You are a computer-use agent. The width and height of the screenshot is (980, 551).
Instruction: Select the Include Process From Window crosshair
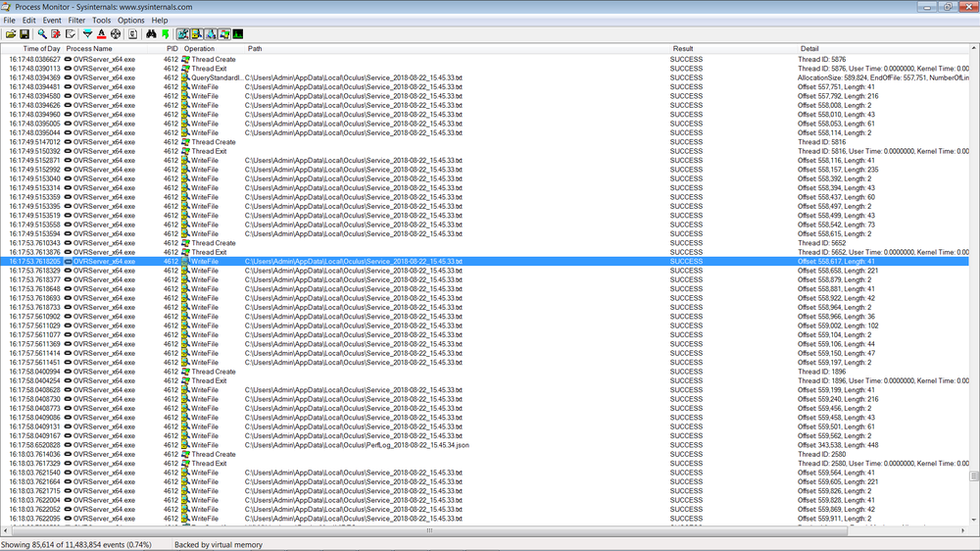pyautogui.click(x=116, y=34)
